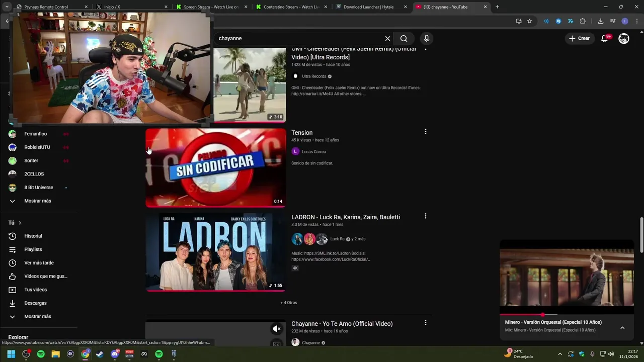The image size is (644, 362).
Task: Seek the miniplayer red progress bar
Action: click(x=567, y=315)
